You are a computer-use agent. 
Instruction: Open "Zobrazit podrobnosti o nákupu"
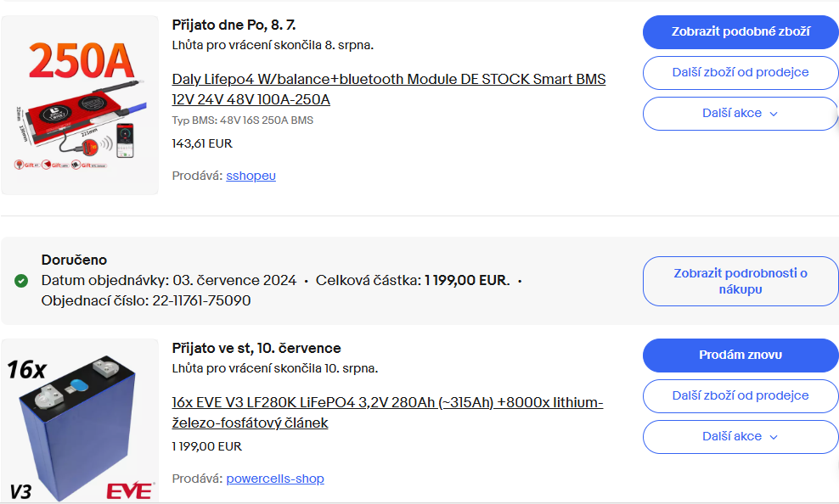point(740,282)
